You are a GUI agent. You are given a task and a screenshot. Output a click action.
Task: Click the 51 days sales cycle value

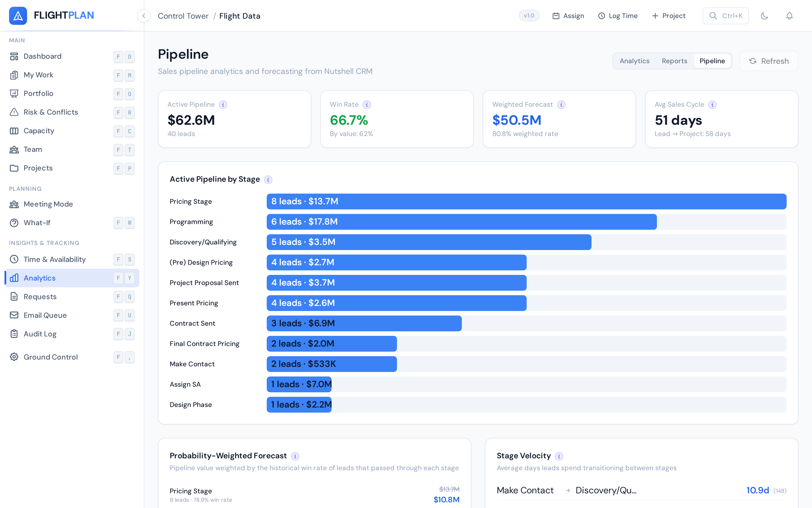pos(678,120)
